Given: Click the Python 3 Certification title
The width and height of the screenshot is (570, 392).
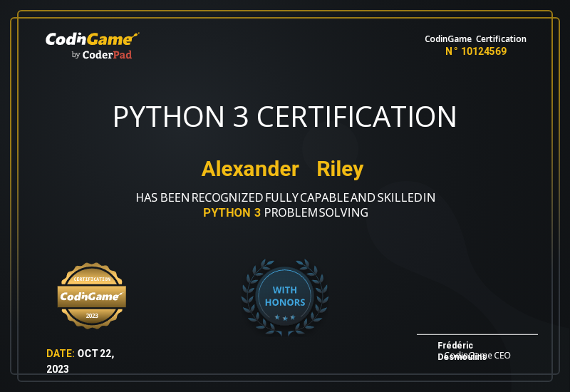Looking at the screenshot, I should point(285,117).
